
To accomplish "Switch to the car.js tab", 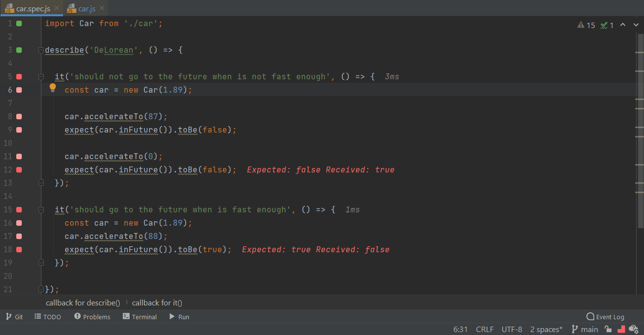I will click(x=86, y=8).
